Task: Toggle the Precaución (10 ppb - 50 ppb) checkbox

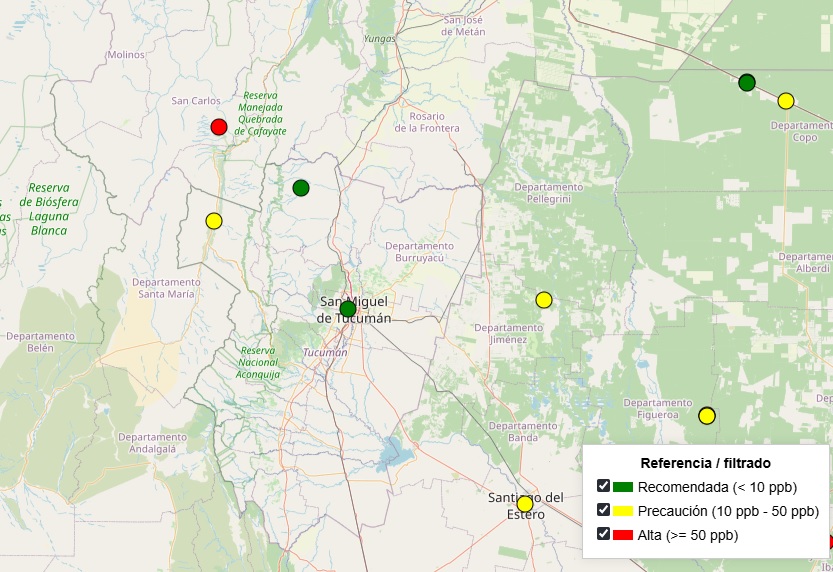Action: 603,510
